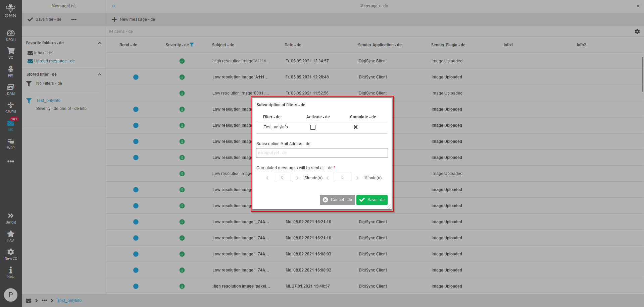Open the CM/PM module icon
Image resolution: width=644 pixels, height=307 pixels.
click(11, 107)
